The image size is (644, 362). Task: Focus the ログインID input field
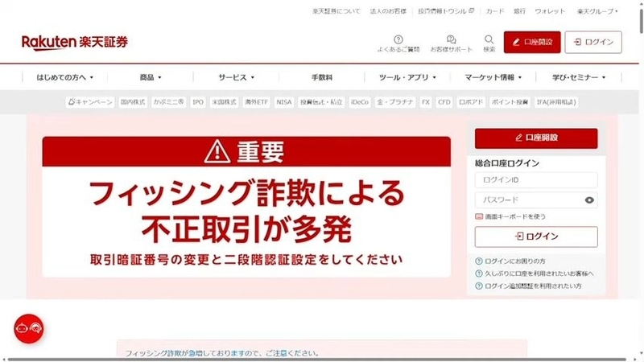[x=536, y=179]
